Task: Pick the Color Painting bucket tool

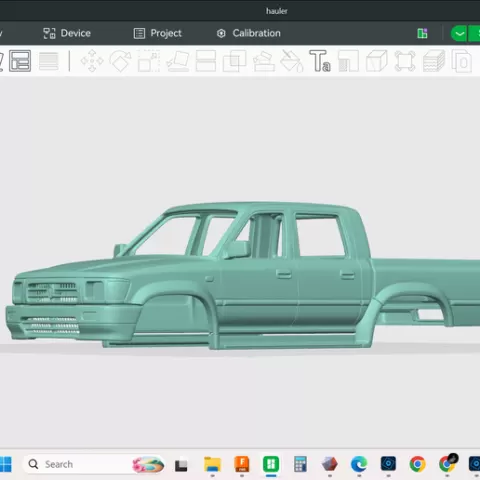Action: point(292,61)
